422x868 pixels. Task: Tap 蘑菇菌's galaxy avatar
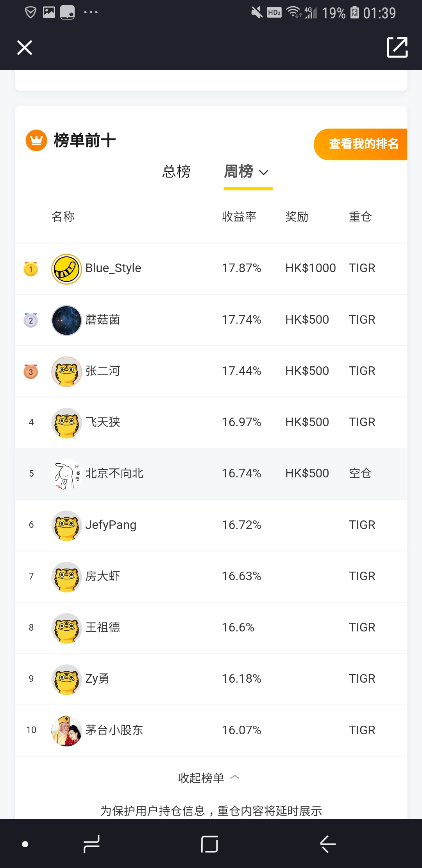pyautogui.click(x=66, y=320)
